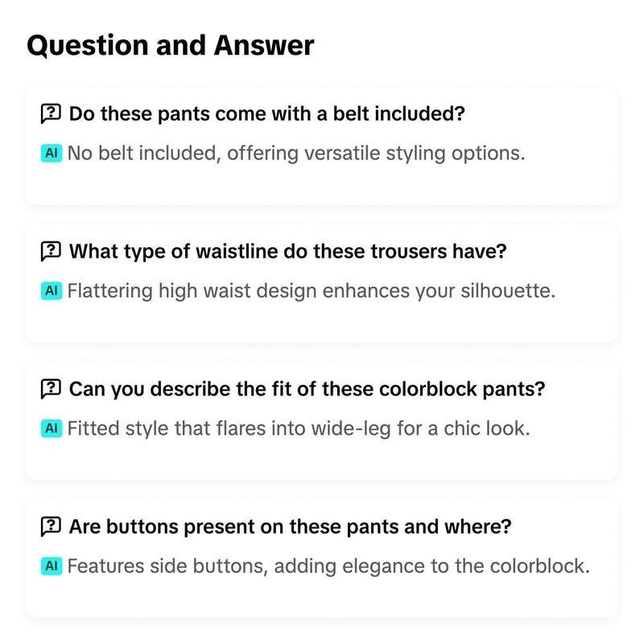Tap the AI badge on wide-leg answer
Viewport: 644px width, 644px height.
[52, 428]
